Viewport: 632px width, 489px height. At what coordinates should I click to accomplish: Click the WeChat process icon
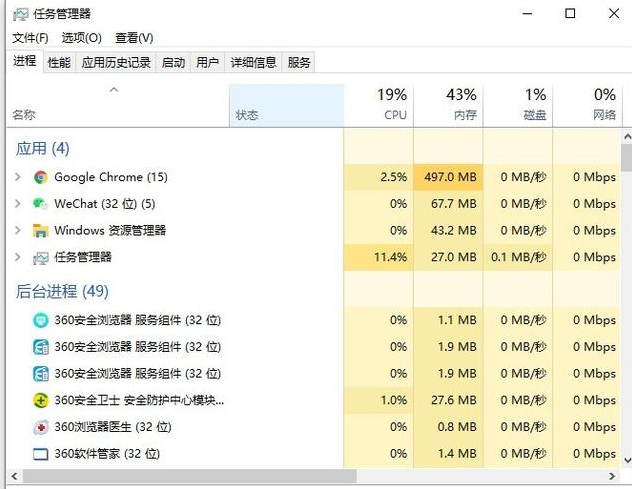[x=40, y=204]
